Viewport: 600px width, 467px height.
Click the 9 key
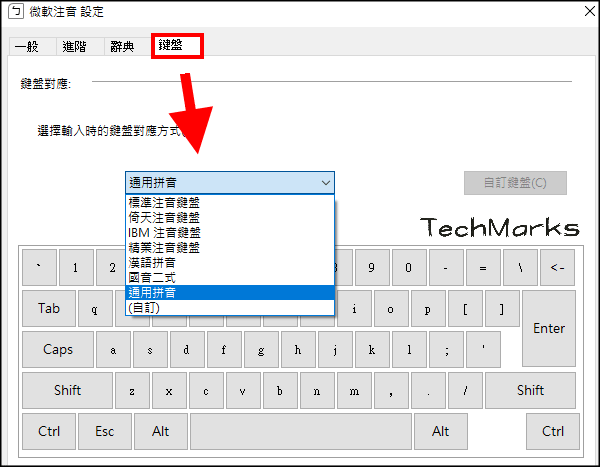372,268
